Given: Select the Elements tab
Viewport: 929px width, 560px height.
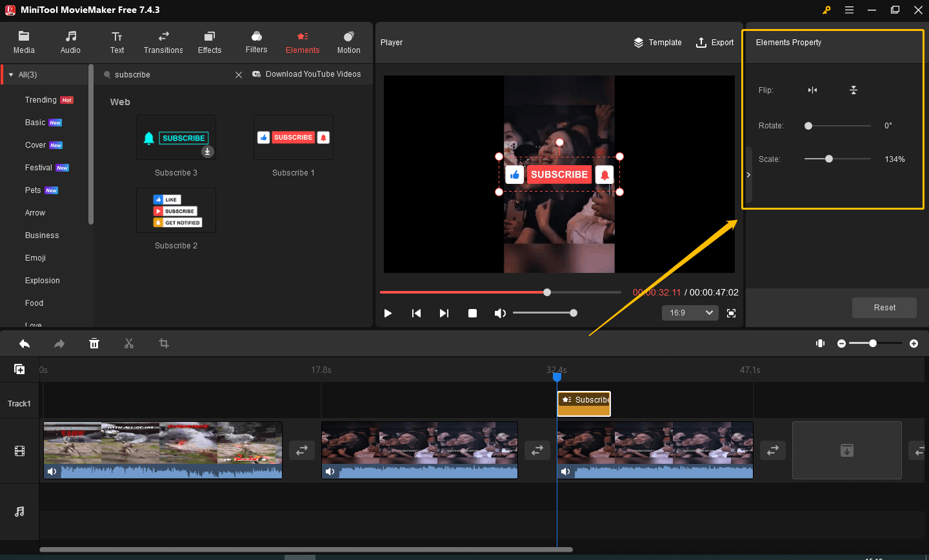Looking at the screenshot, I should [303, 43].
